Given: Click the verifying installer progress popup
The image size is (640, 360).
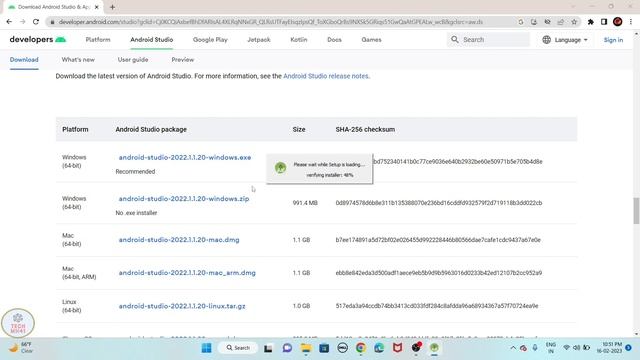Looking at the screenshot, I should pyautogui.click(x=319, y=169).
